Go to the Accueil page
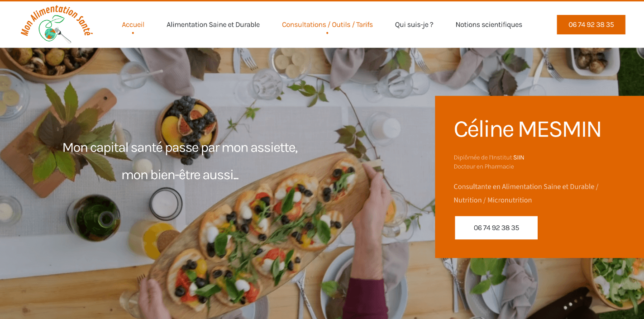This screenshot has width=644, height=319. pos(133,24)
